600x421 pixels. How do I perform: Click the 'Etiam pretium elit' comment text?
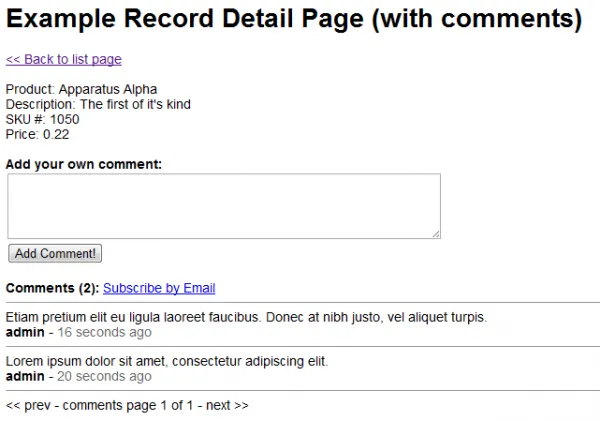[246, 318]
